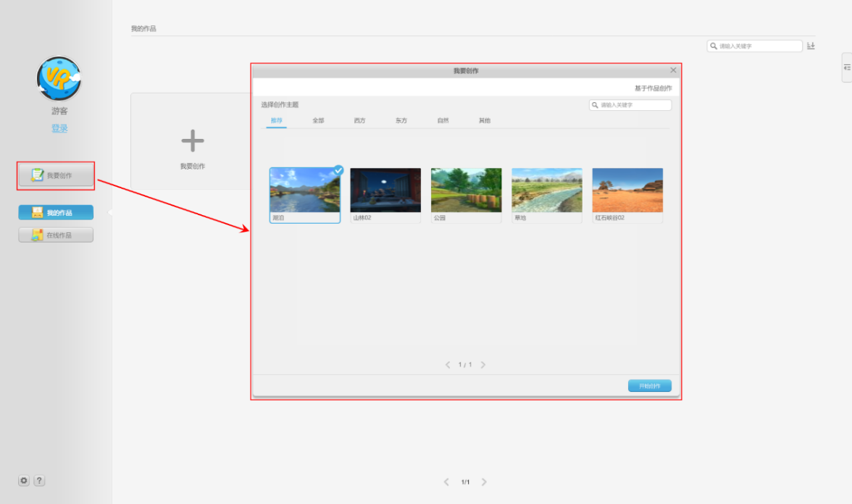
Task: Click the magnifier icon in dialog search
Action: pyautogui.click(x=595, y=106)
